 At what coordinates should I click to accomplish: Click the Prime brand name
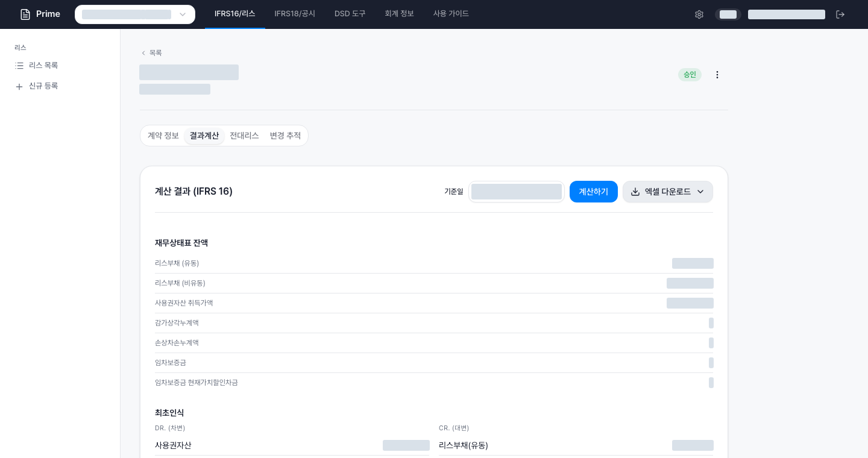click(48, 14)
